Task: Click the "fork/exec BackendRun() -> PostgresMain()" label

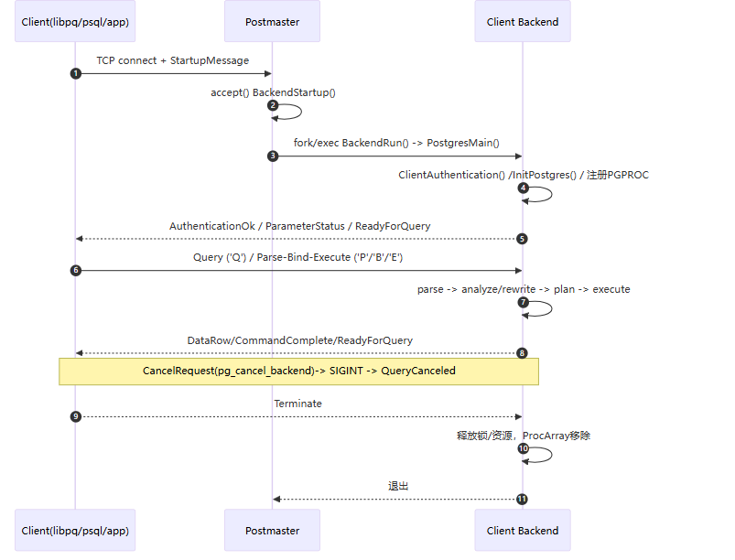Action: [x=396, y=143]
